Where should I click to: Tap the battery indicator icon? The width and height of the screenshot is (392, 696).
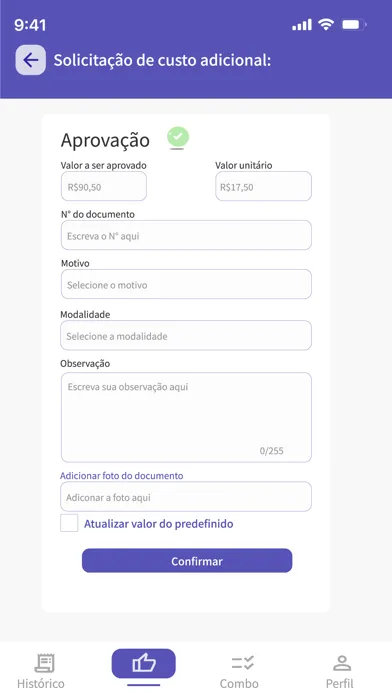(x=353, y=24)
